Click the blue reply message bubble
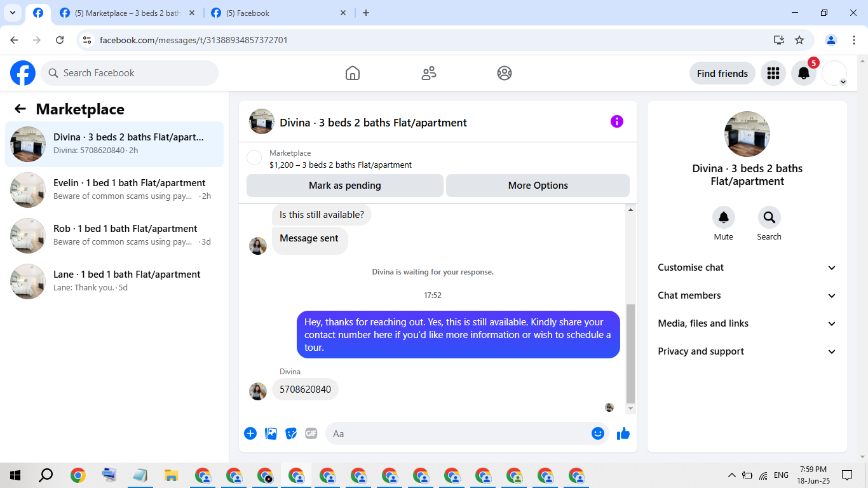 (x=458, y=334)
